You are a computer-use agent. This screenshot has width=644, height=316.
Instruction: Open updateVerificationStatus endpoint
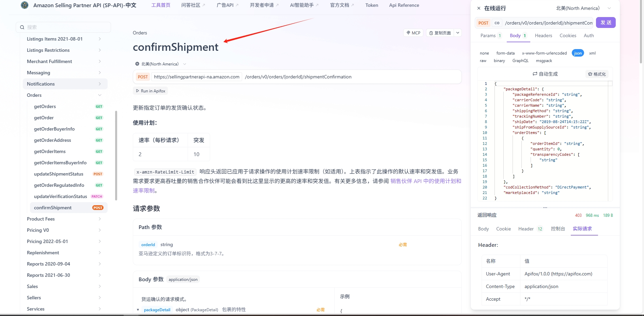click(68, 196)
